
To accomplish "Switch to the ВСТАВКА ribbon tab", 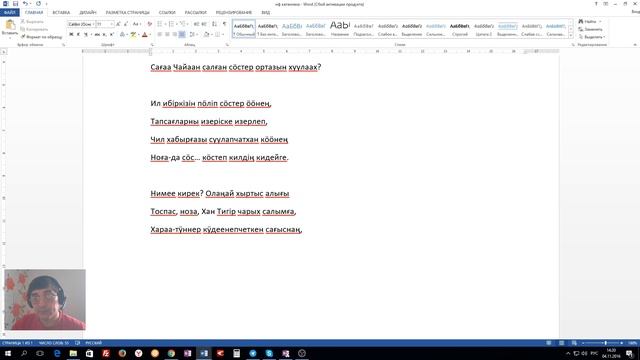I will click(61, 13).
